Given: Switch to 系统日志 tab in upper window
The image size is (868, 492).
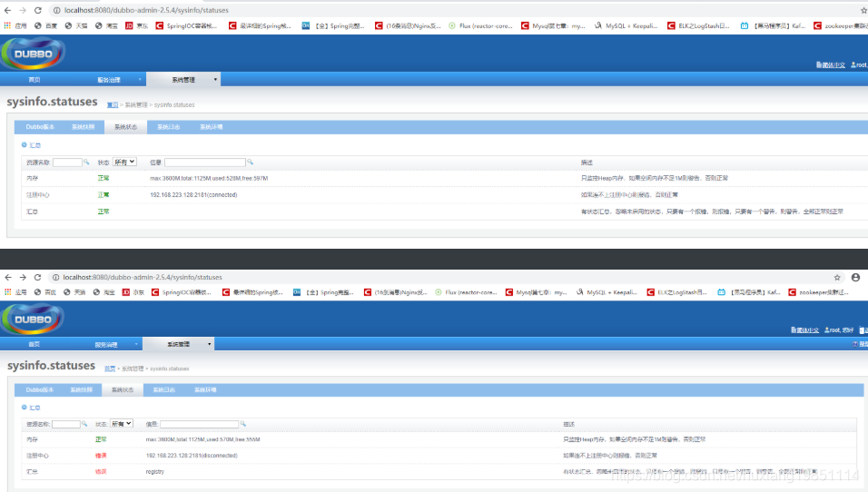Looking at the screenshot, I should [x=168, y=127].
